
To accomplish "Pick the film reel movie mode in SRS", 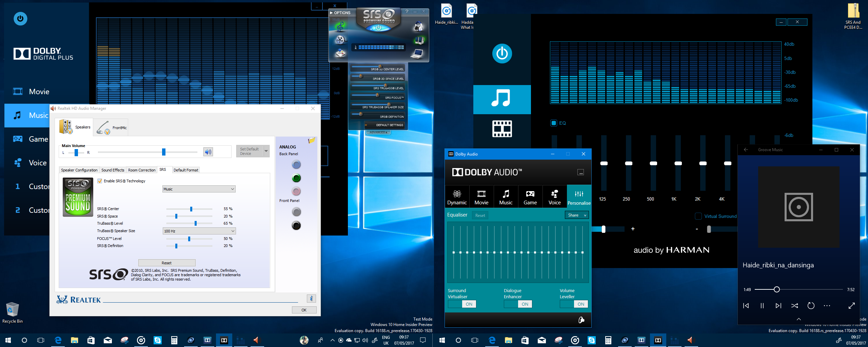I will pos(340,40).
